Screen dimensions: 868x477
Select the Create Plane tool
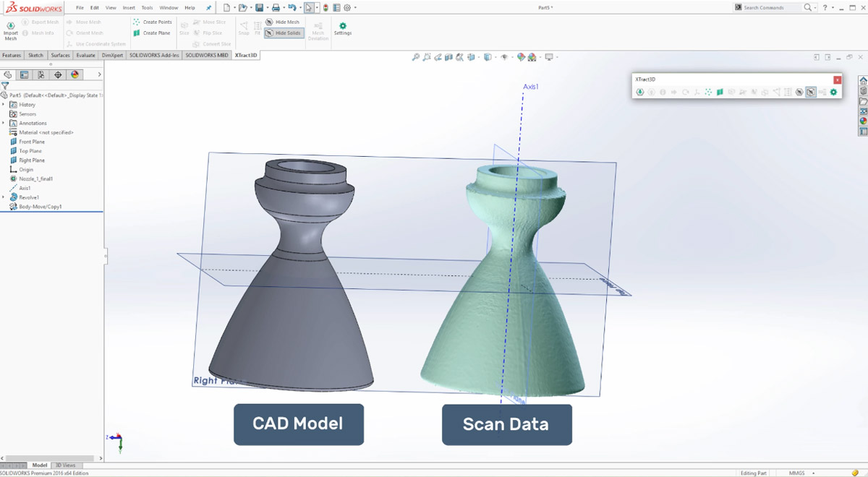click(153, 33)
